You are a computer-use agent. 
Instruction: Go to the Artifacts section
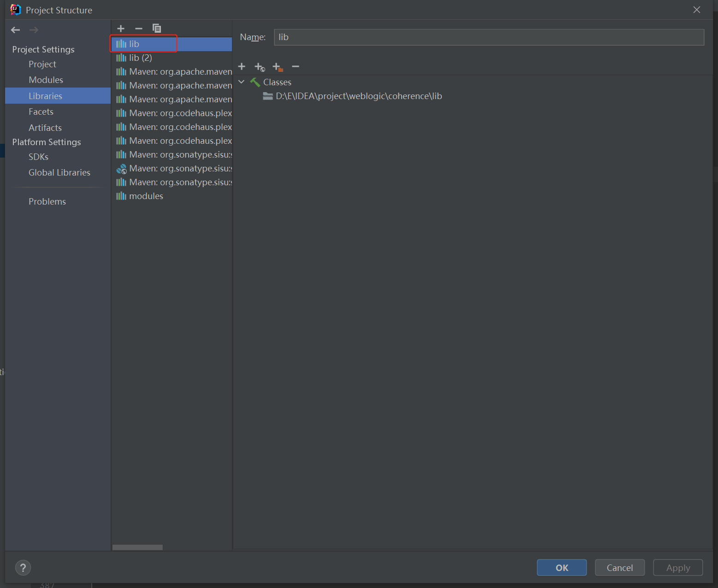point(45,128)
